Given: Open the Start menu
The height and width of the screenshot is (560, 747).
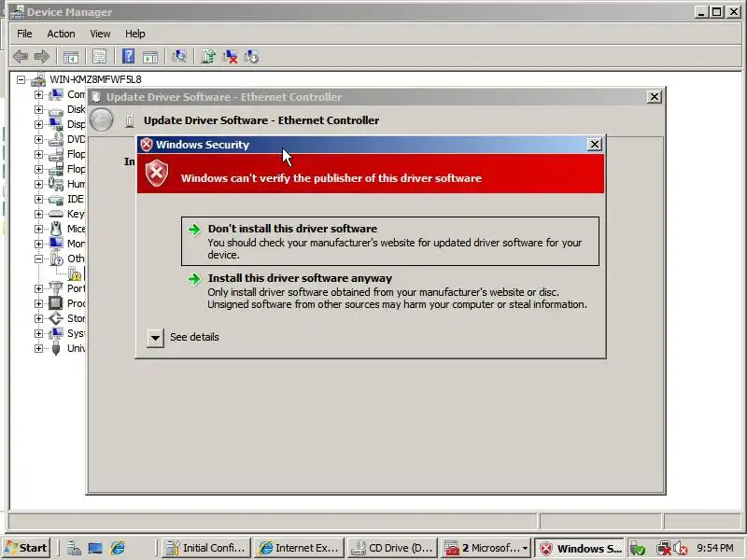Looking at the screenshot, I should [27, 548].
